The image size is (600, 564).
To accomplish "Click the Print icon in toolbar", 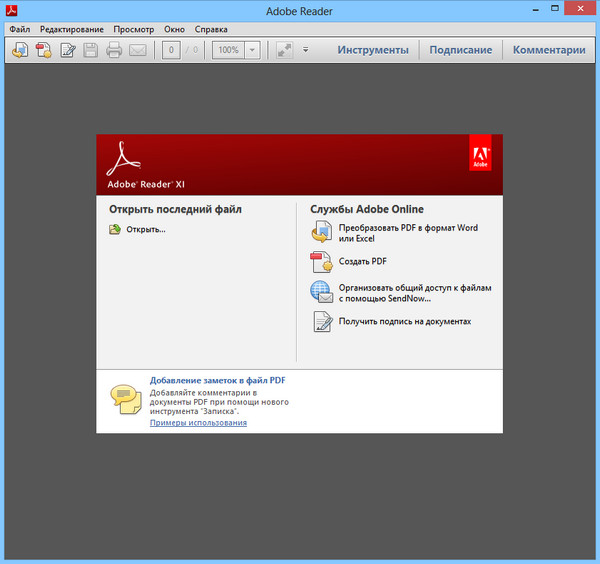I will click(114, 50).
